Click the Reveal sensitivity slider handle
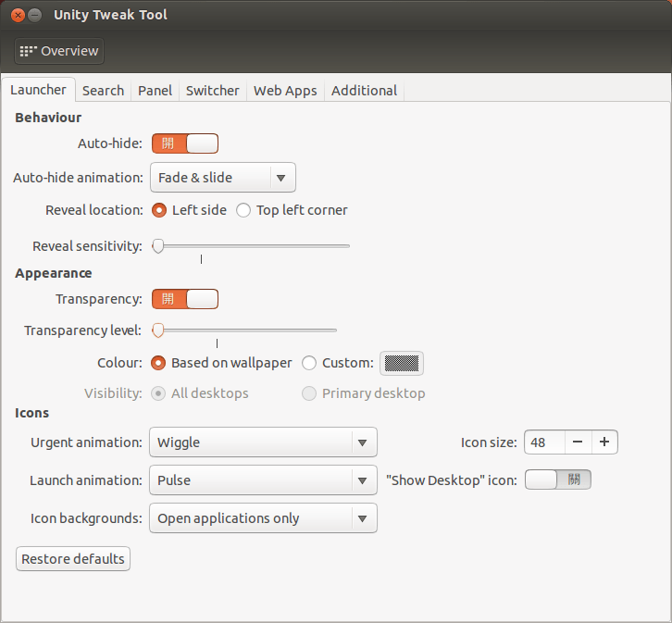This screenshot has height=623, width=672. (x=158, y=246)
